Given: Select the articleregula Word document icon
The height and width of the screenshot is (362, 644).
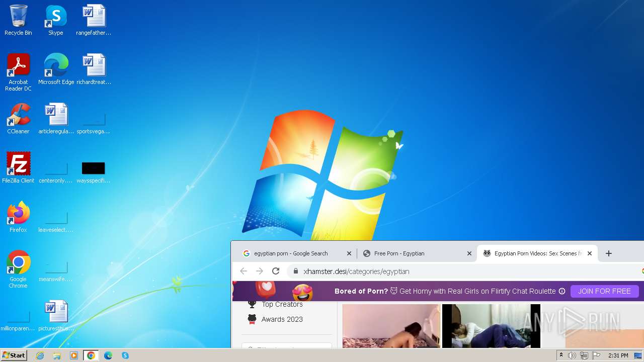Looking at the screenshot, I should (56, 119).
